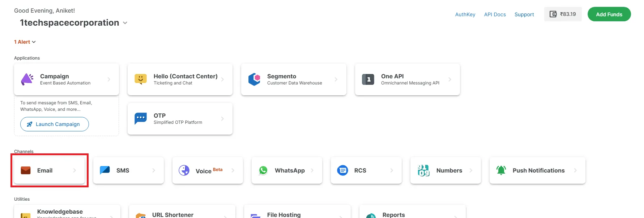Click the OTP chat bubble icon
644x218 pixels.
(x=141, y=118)
